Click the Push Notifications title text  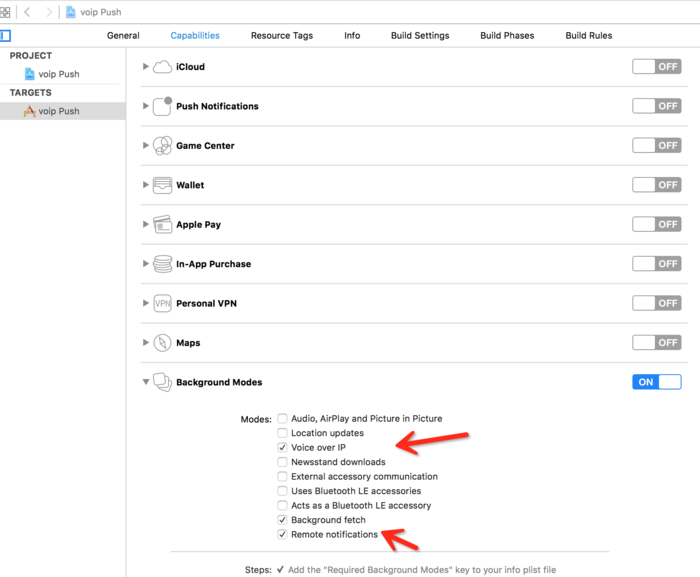click(x=217, y=106)
